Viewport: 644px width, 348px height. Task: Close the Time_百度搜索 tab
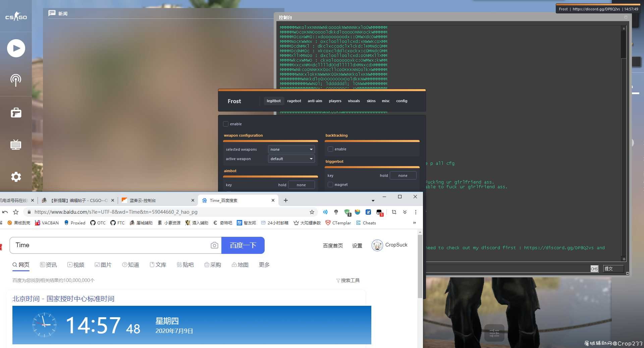tap(273, 200)
